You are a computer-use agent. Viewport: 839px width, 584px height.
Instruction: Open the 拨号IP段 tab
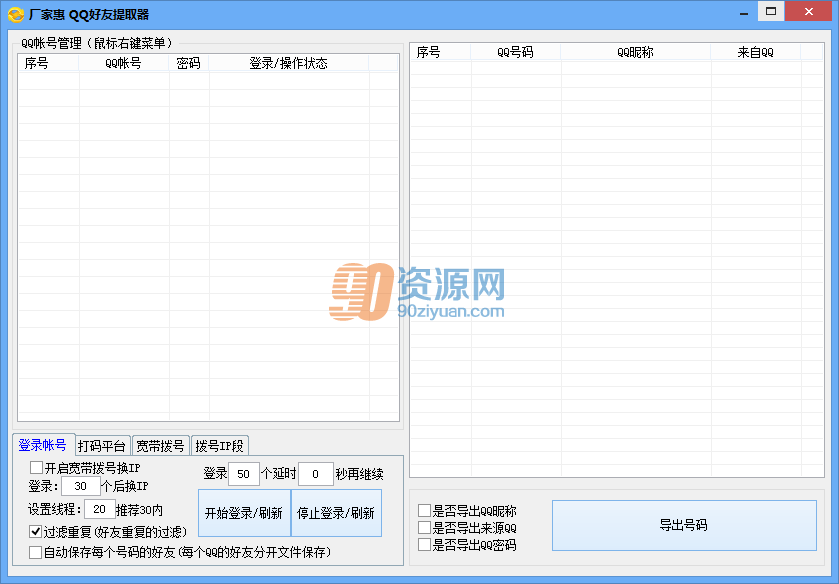(219, 445)
